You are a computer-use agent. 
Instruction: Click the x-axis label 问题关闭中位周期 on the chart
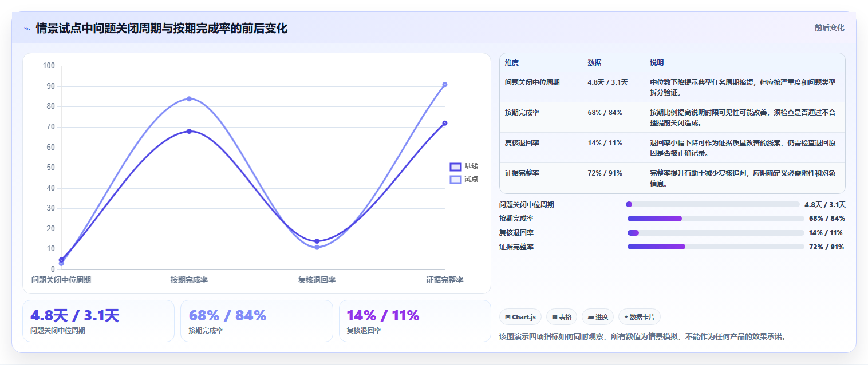pos(61,280)
